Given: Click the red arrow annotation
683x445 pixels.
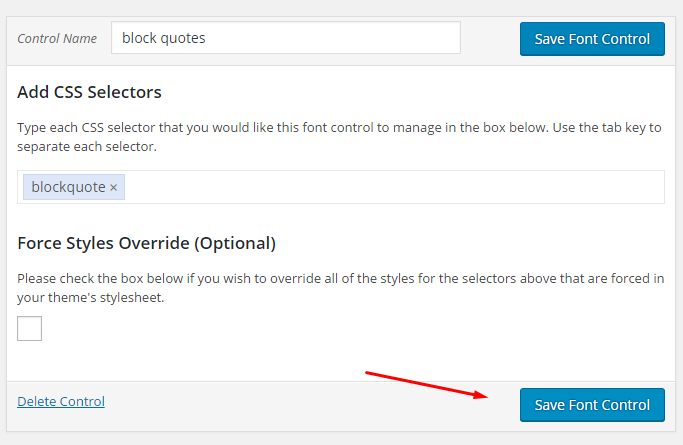Looking at the screenshot, I should click(426, 385).
